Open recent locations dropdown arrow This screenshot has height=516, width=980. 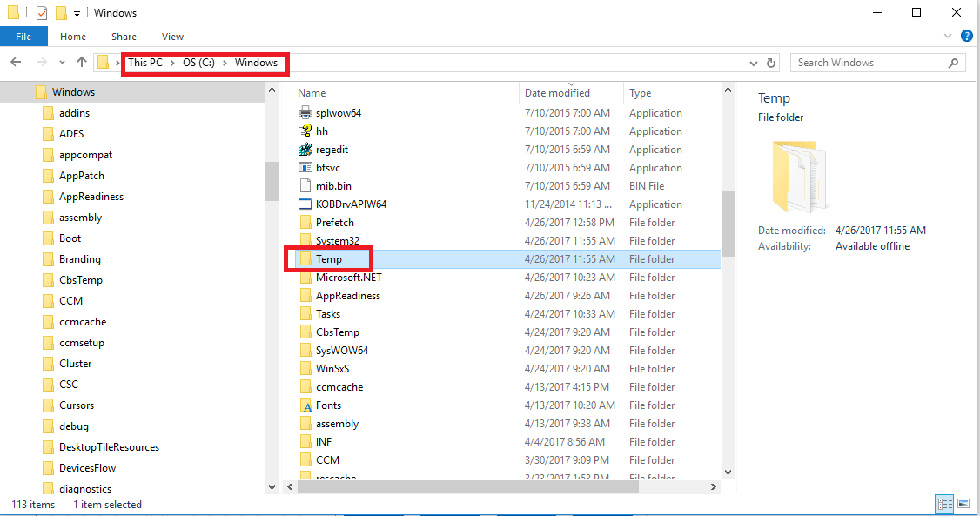[62, 63]
